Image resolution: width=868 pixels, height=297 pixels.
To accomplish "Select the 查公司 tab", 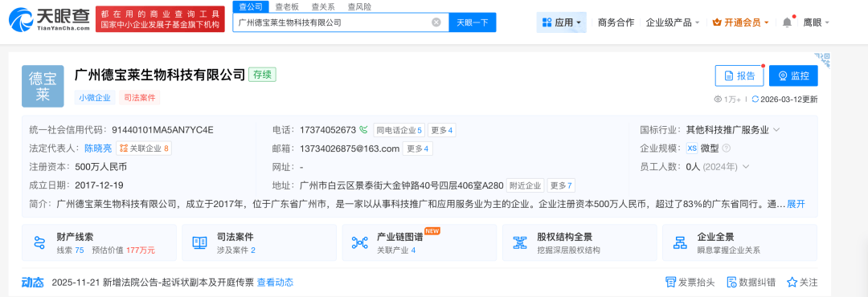I will [x=250, y=6].
